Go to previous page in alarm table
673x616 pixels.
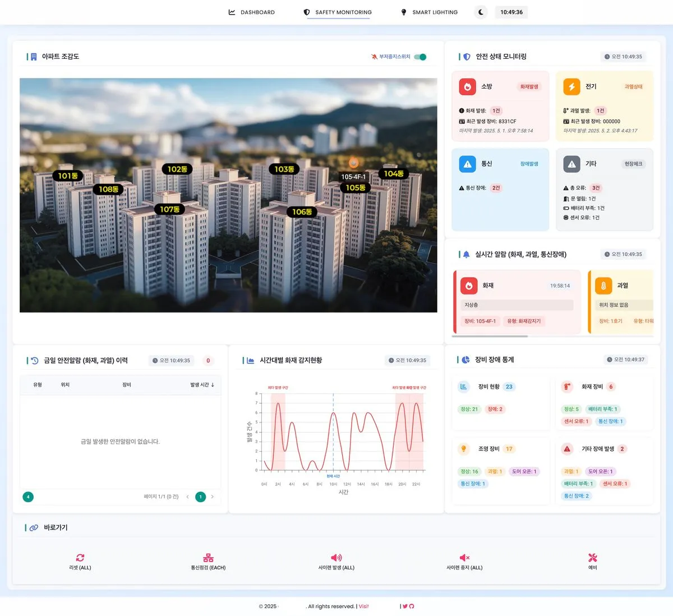pyautogui.click(x=187, y=497)
